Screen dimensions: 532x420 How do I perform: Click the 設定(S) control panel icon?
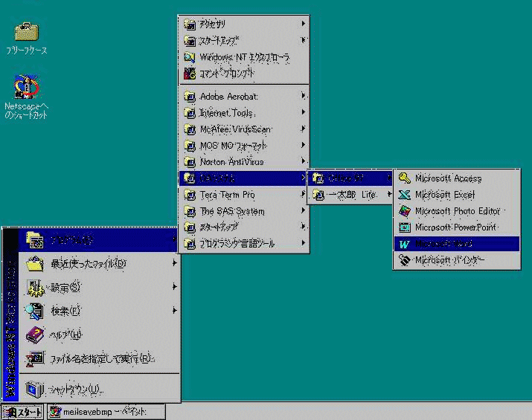click(35, 288)
